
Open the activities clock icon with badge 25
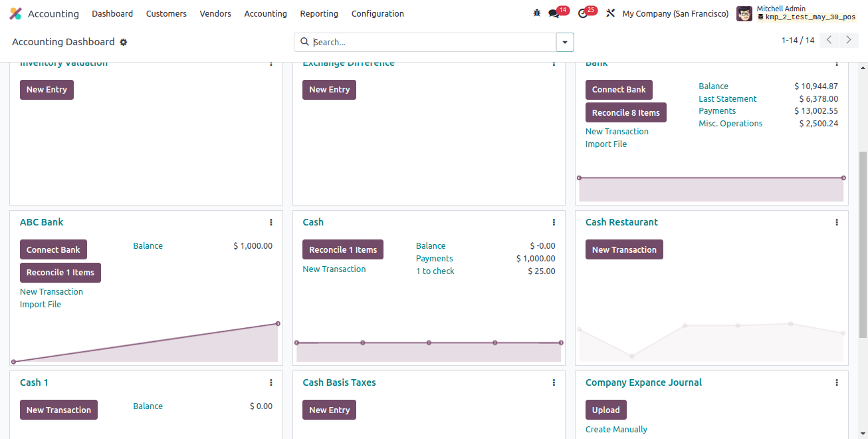(x=583, y=13)
